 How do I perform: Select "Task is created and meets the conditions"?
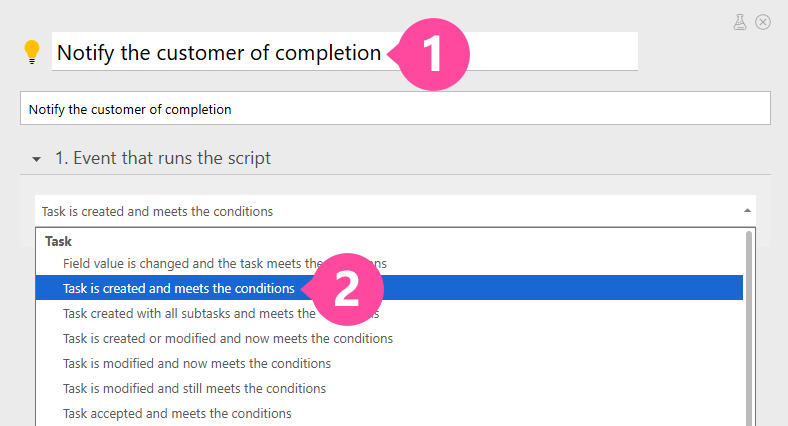178,288
